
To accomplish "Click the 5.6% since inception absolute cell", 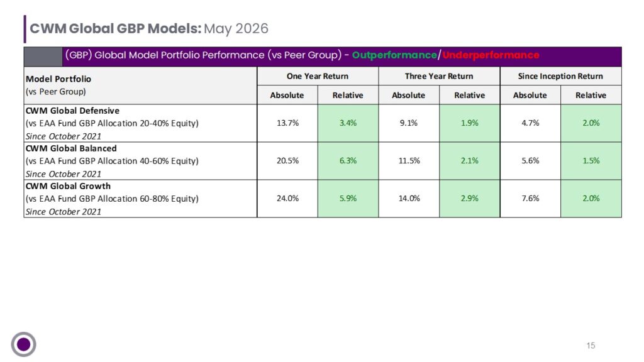I will 530,161.
